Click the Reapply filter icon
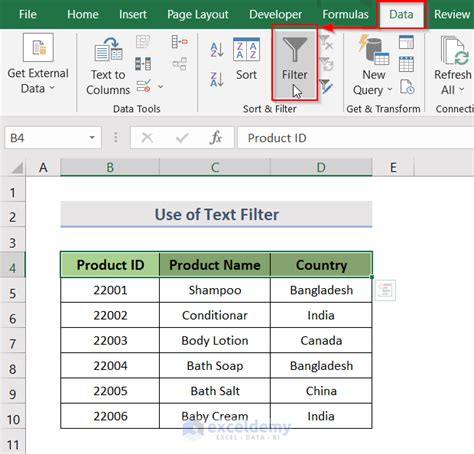 (x=326, y=64)
